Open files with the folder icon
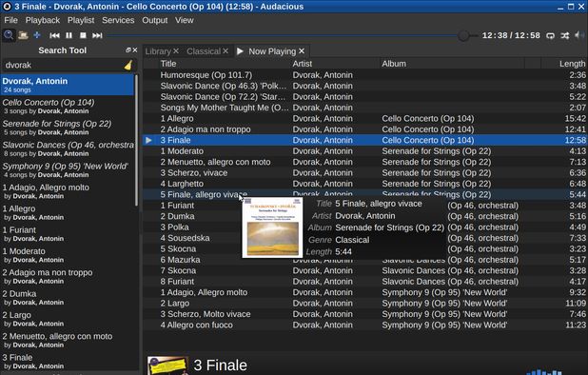Image resolution: width=588 pixels, height=375 pixels. point(23,35)
